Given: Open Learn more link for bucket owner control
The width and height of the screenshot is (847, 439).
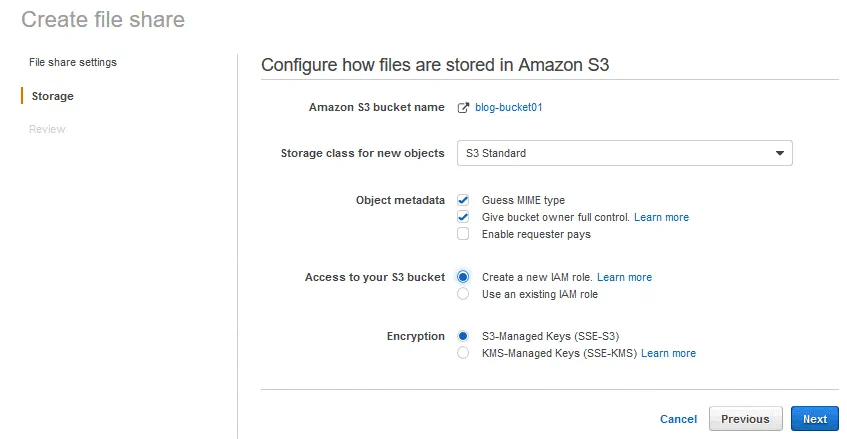Looking at the screenshot, I should click(x=661, y=217).
